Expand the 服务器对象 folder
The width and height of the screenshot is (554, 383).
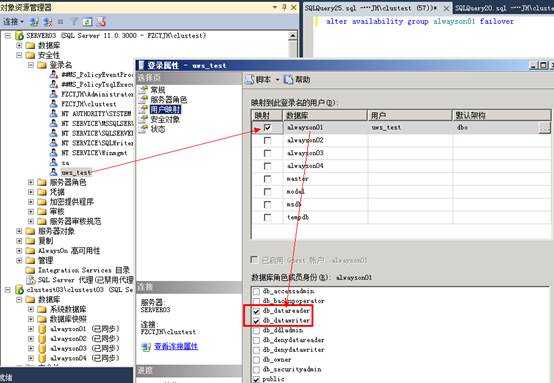point(19,231)
